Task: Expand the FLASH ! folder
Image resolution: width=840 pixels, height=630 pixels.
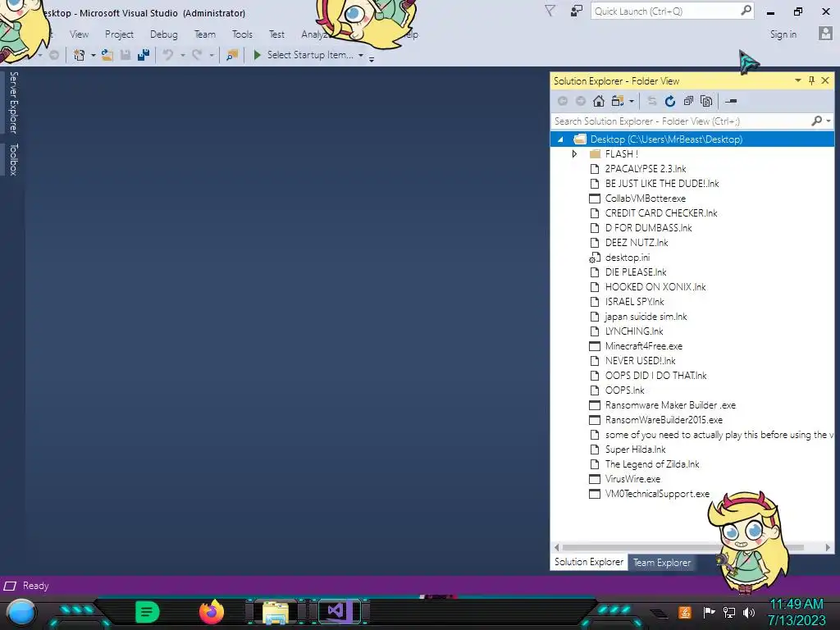Action: tap(574, 154)
